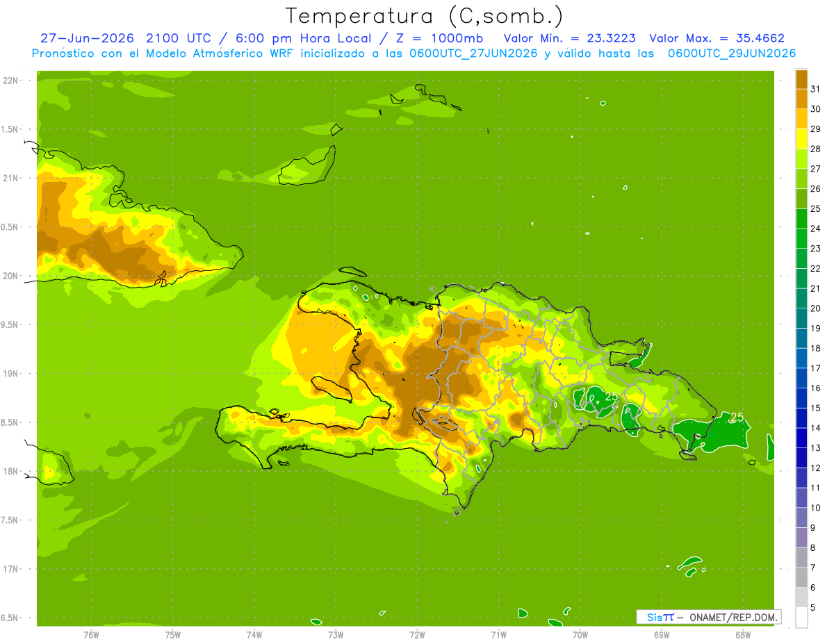Click the blue legend band between 15 and 16
The width and height of the screenshot is (834, 644).
click(x=801, y=398)
